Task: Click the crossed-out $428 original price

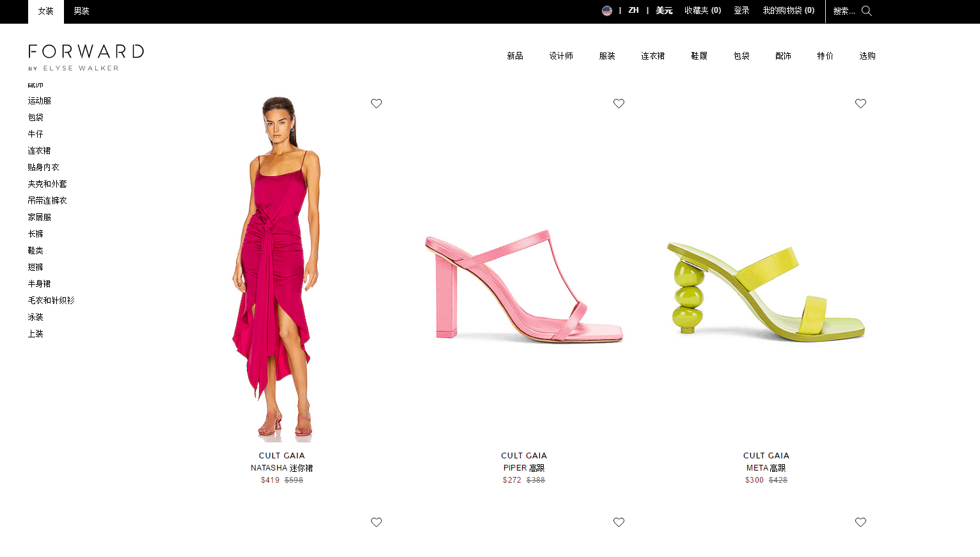Action: [778, 480]
